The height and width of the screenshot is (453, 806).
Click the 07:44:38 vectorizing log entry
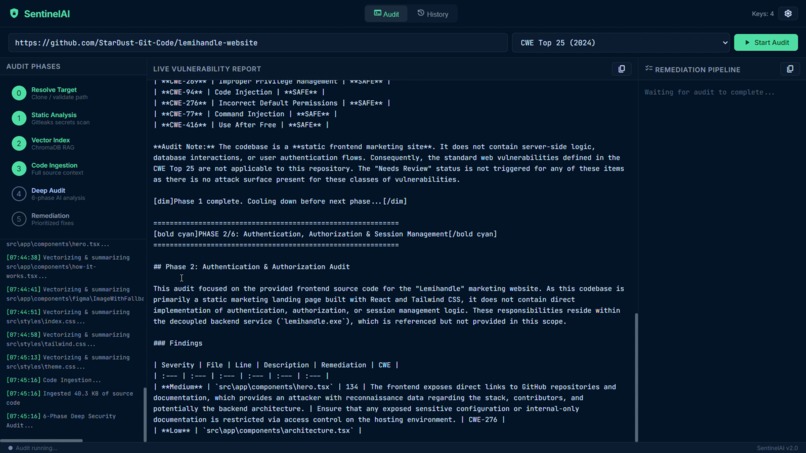tap(68, 266)
